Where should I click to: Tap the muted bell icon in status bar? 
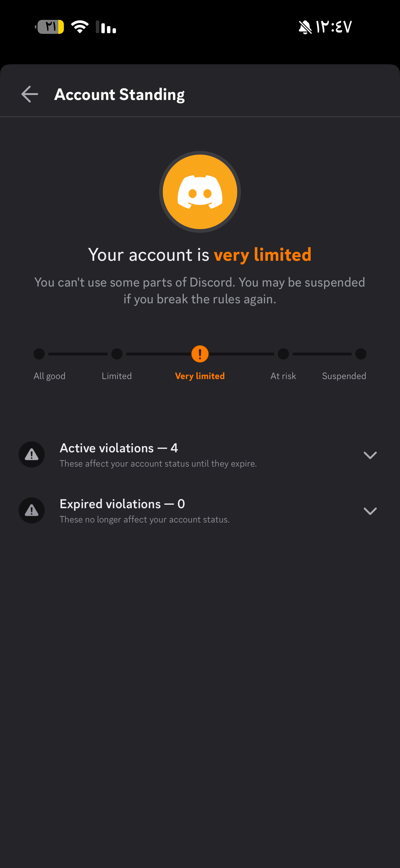(x=305, y=27)
